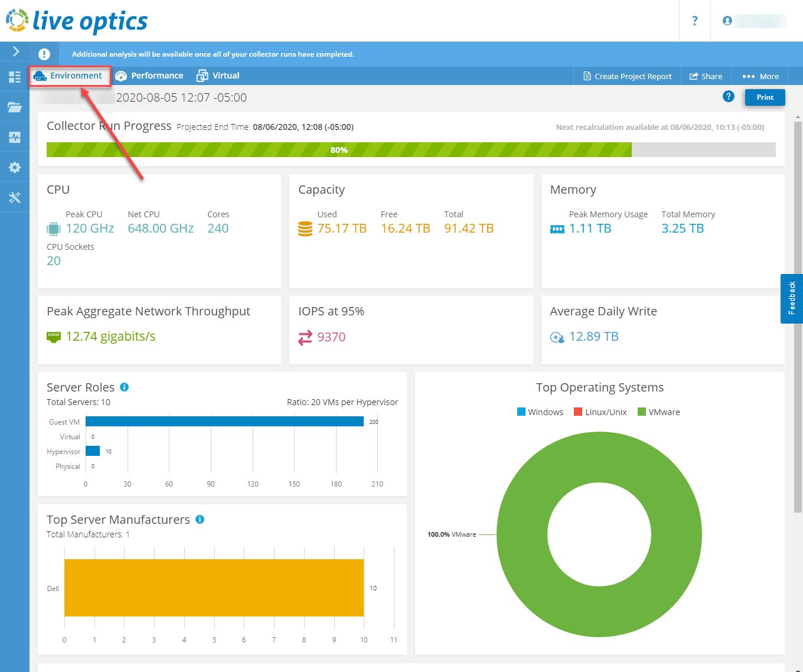Click Create Project Report

click(628, 76)
